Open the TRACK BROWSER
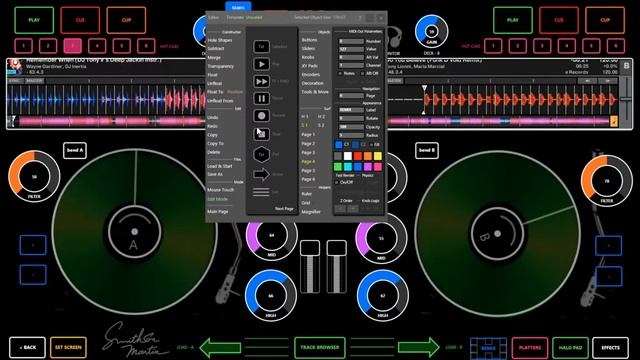Image resolution: width=640 pixels, height=360 pixels. pos(320,347)
